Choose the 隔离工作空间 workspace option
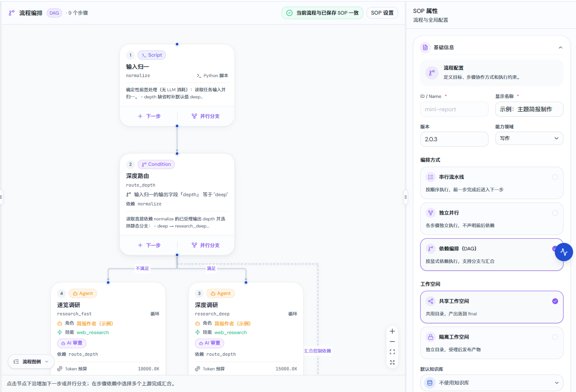 coord(491,343)
